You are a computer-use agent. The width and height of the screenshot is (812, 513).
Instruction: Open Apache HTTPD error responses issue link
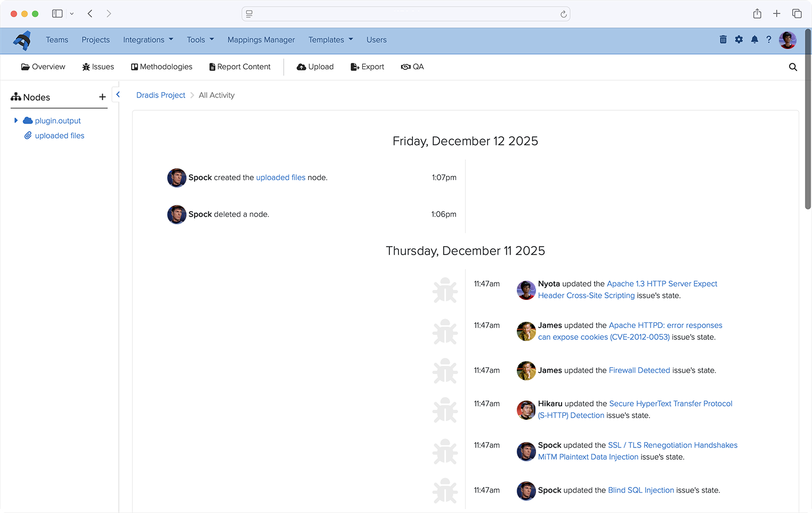pos(630,331)
